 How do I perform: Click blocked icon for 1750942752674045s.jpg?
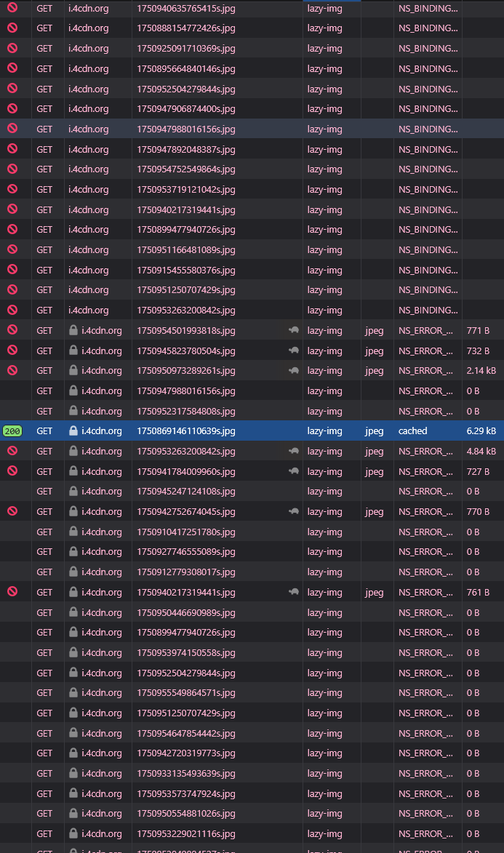click(12, 510)
